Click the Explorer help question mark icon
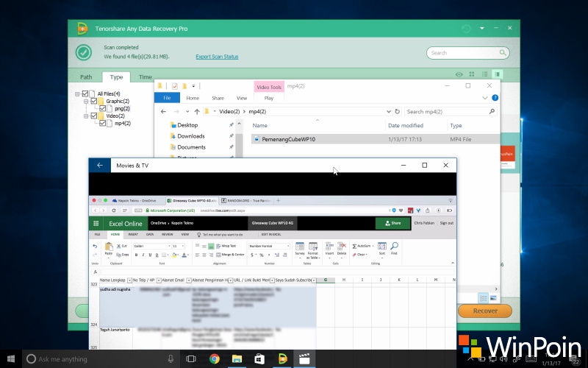Viewport: 588px width, 368px height. (495, 98)
